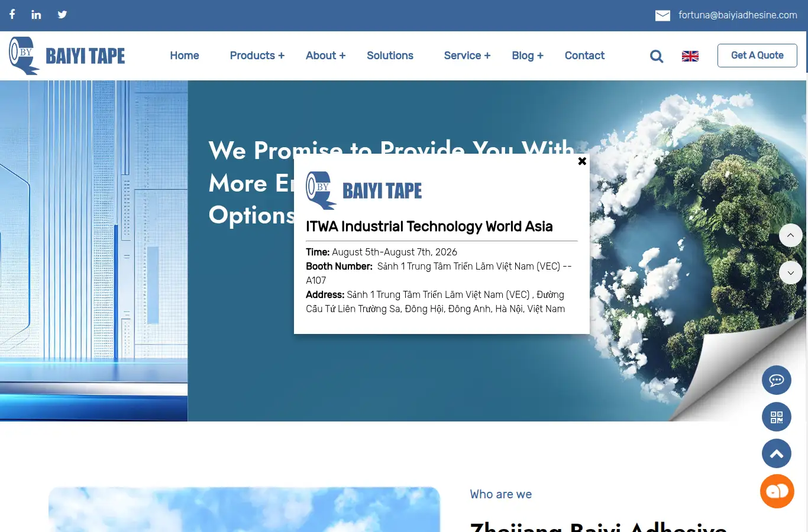
Task: Click the email envelope icon
Action: point(662,15)
